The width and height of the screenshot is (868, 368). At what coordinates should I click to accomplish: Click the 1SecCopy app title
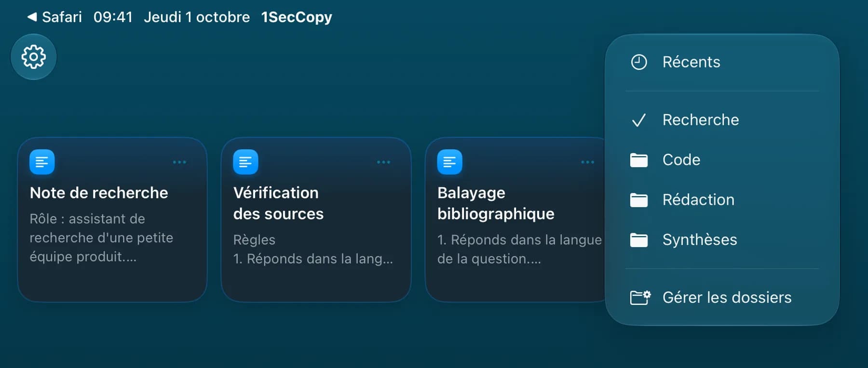click(297, 17)
